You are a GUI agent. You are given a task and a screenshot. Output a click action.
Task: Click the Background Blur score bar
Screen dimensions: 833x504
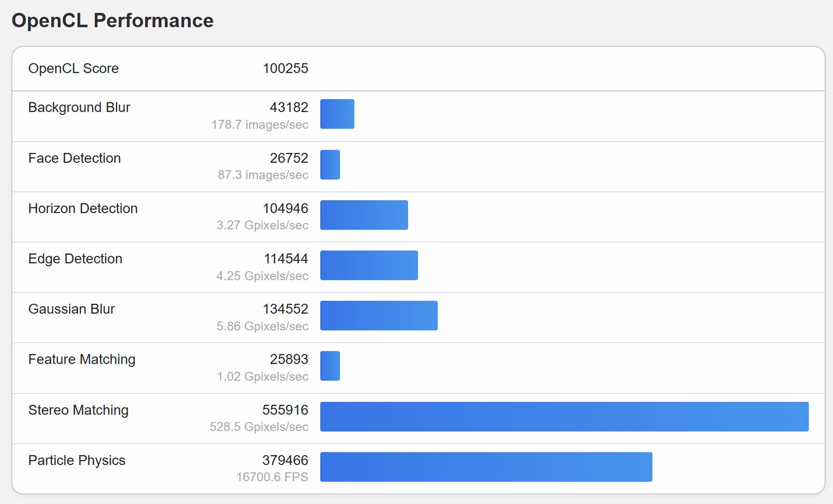(x=337, y=114)
